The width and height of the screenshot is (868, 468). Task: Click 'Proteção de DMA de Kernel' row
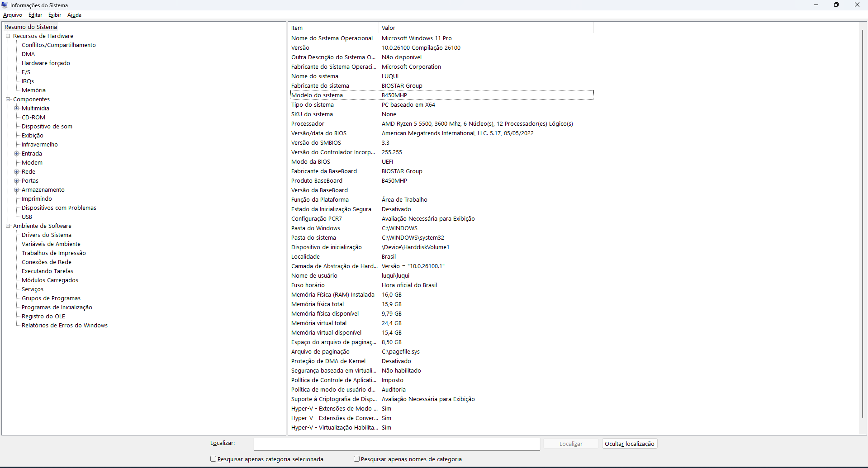[442, 361]
